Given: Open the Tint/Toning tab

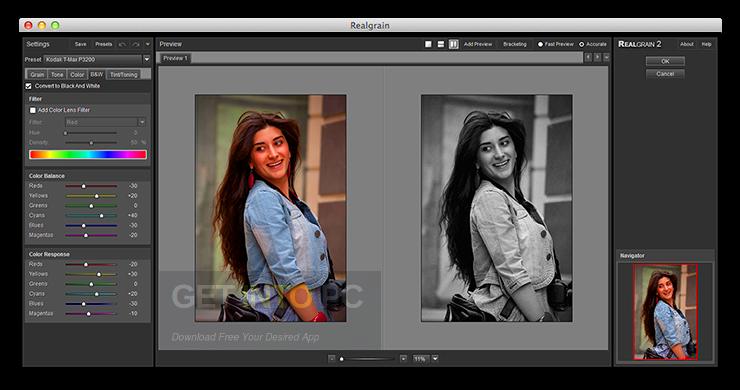Looking at the screenshot, I should coord(124,75).
